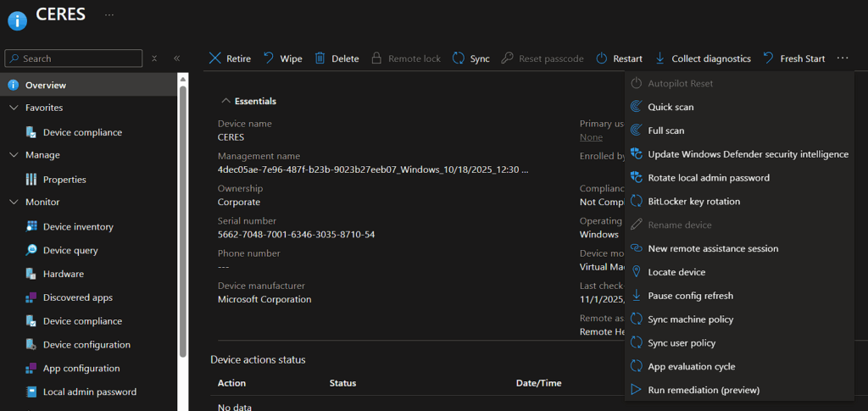Viewport: 868px width, 411px height.
Task: Click the Wipe device toolbar icon
Action: click(269, 58)
